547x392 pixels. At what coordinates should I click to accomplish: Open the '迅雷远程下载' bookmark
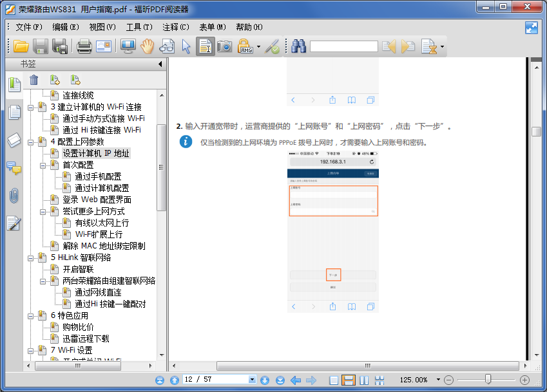(86, 339)
